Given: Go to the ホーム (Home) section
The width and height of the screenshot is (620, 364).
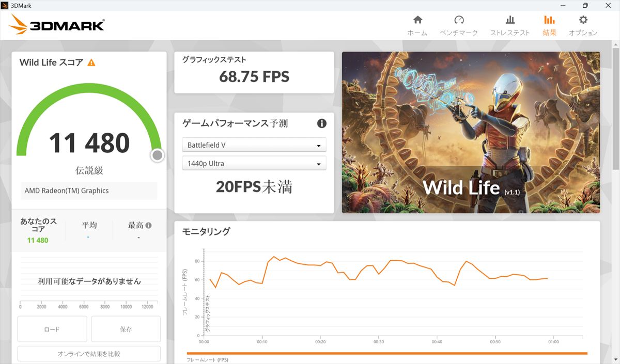Looking at the screenshot, I should click(x=417, y=25).
